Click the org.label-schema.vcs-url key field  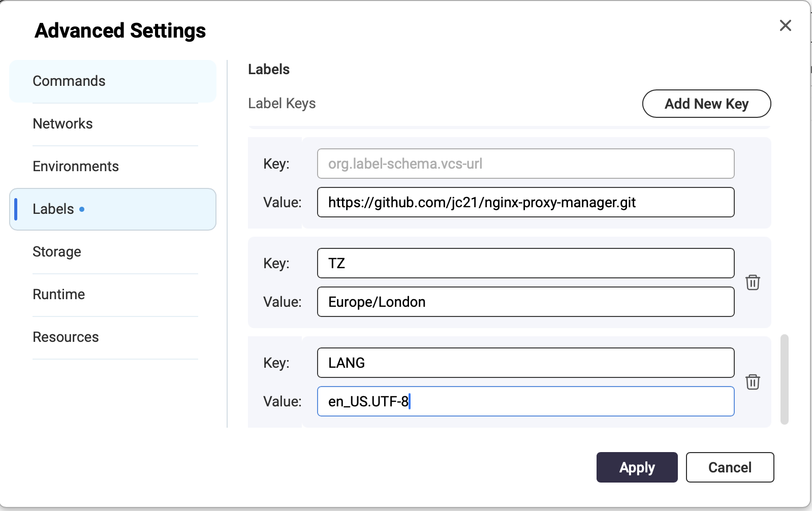coord(526,164)
